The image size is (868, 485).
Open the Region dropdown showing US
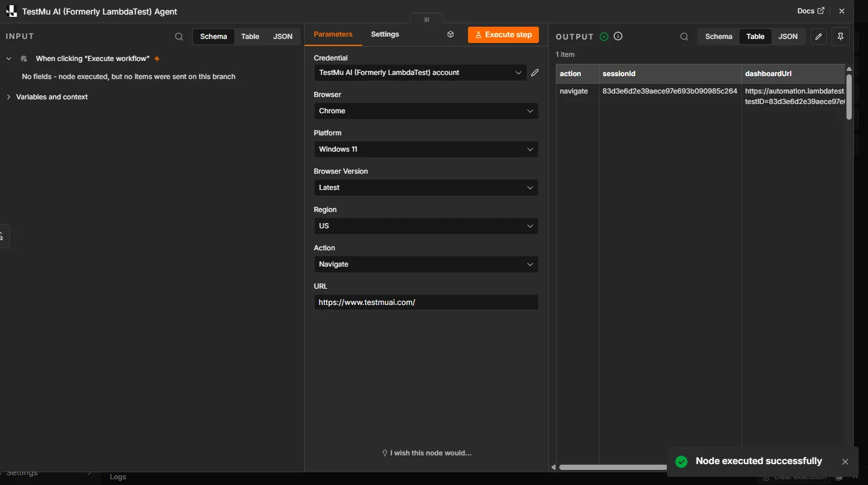pyautogui.click(x=426, y=226)
